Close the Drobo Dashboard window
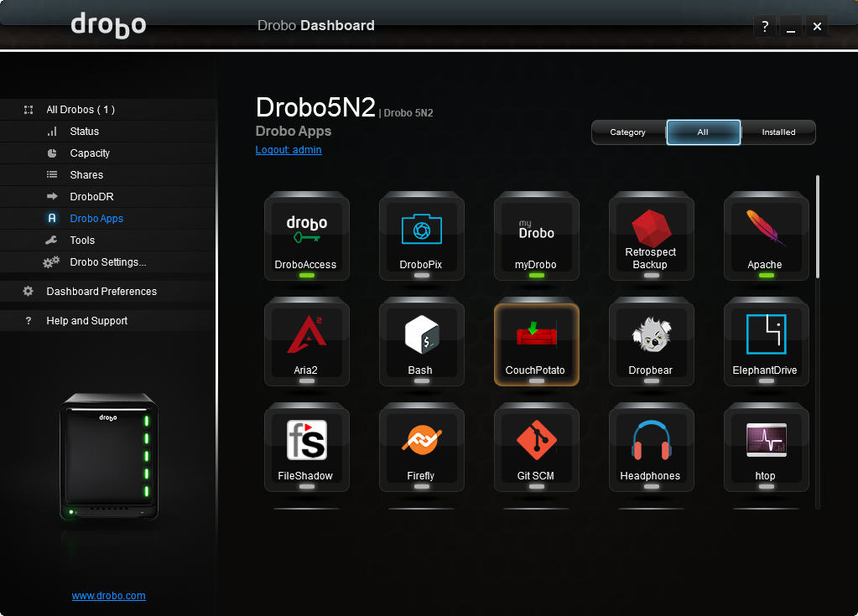Image resolution: width=858 pixels, height=616 pixels. point(817,26)
